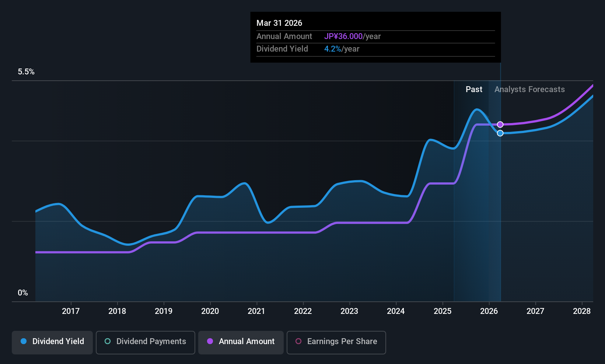Enable the Dividend Payments series

[x=146, y=342]
